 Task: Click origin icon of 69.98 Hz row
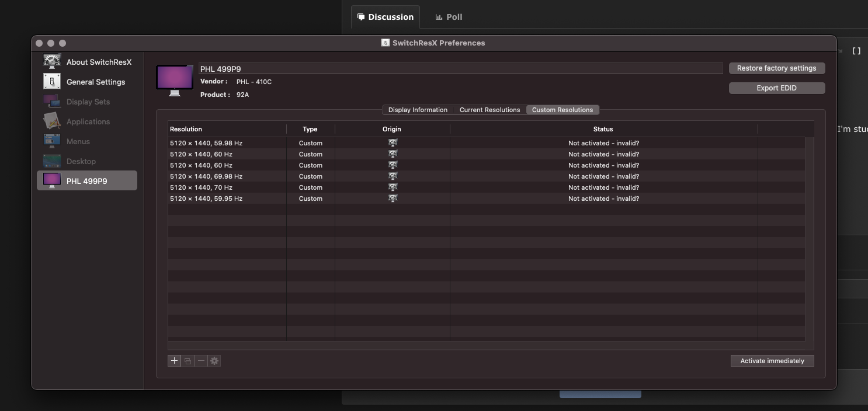(x=393, y=176)
